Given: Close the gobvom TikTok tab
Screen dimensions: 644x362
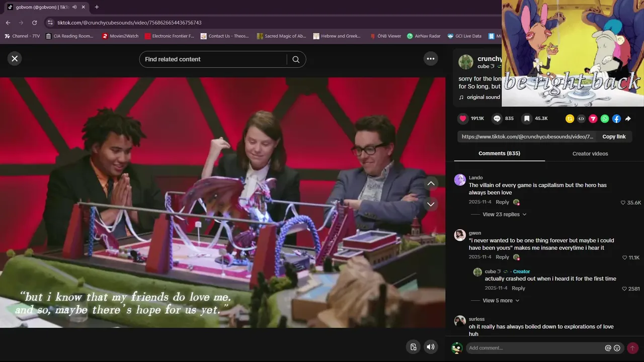Looking at the screenshot, I should point(84,7).
